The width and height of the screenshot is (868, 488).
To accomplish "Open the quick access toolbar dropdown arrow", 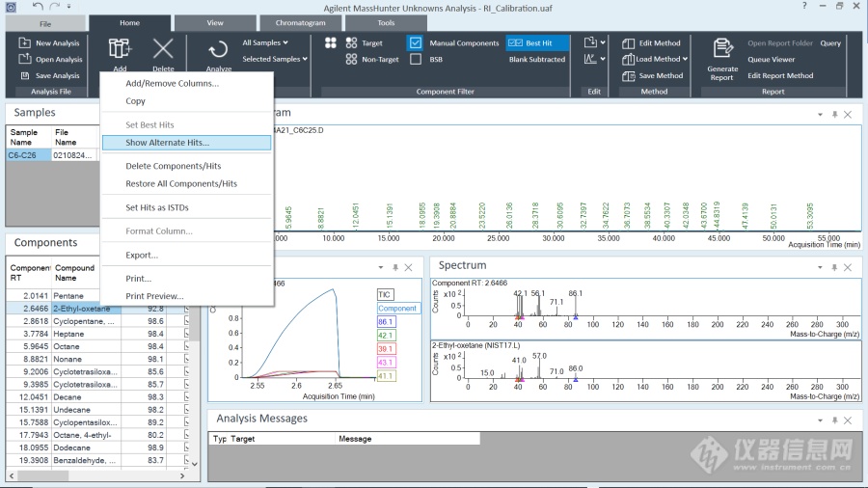I will (x=68, y=6).
